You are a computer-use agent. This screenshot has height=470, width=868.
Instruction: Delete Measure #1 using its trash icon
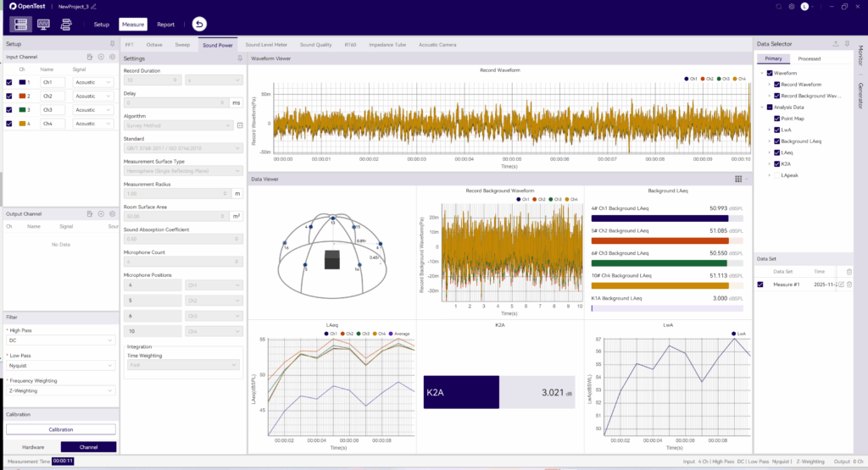click(x=849, y=285)
